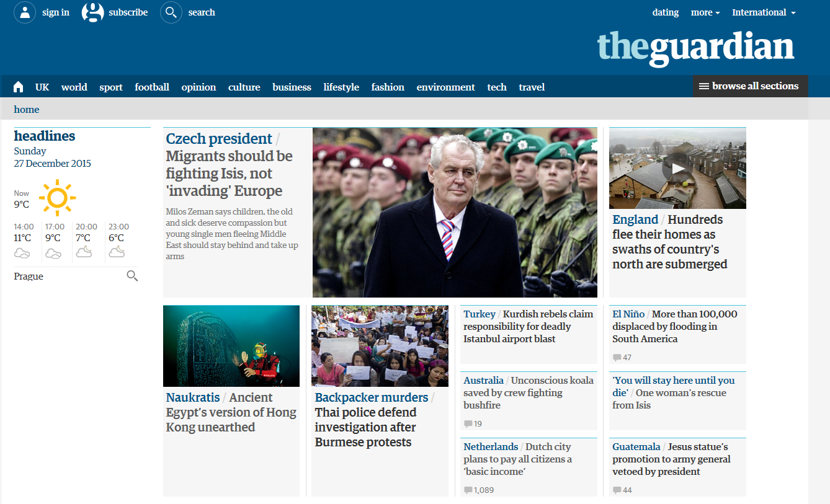Open comments icon on El Niño story

617,358
